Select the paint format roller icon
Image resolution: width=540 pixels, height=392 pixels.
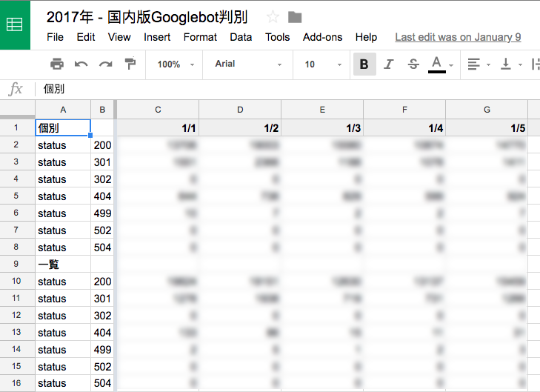[x=130, y=64]
